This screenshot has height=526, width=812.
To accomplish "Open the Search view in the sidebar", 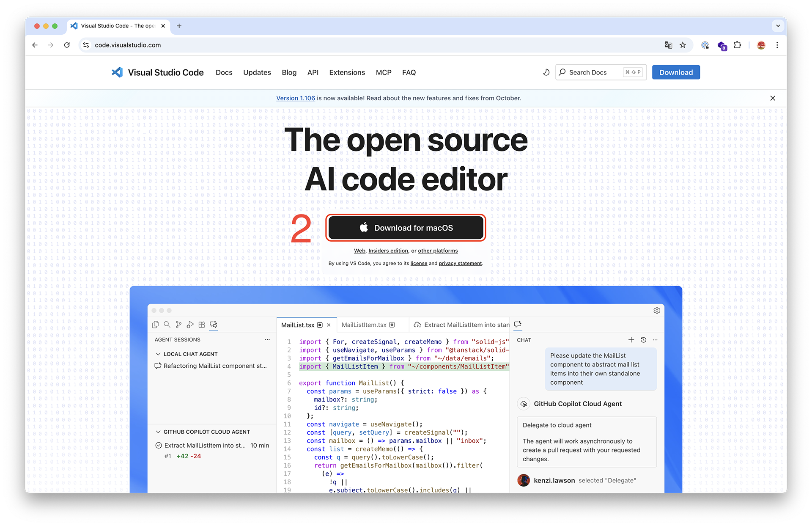I will 167,324.
